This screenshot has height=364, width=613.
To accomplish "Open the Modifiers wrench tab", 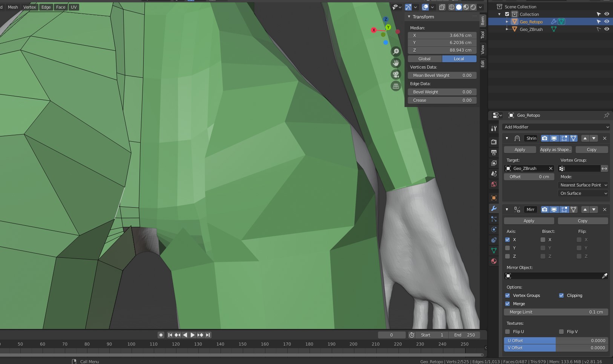I will pyautogui.click(x=494, y=208).
